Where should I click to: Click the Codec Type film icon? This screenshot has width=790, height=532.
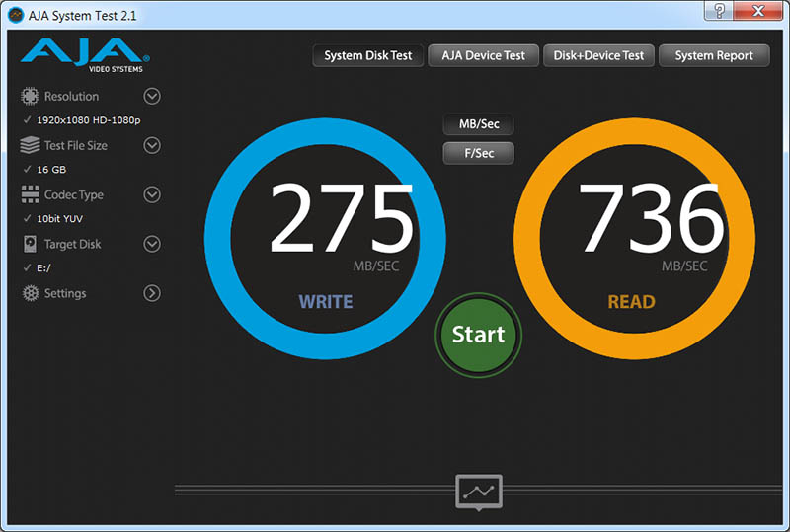31,194
